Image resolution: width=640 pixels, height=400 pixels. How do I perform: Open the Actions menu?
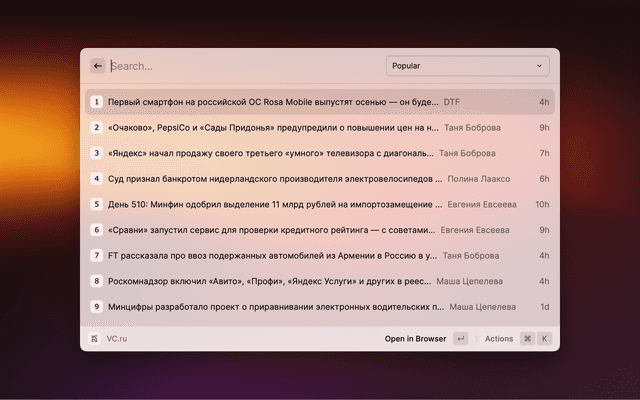point(498,339)
